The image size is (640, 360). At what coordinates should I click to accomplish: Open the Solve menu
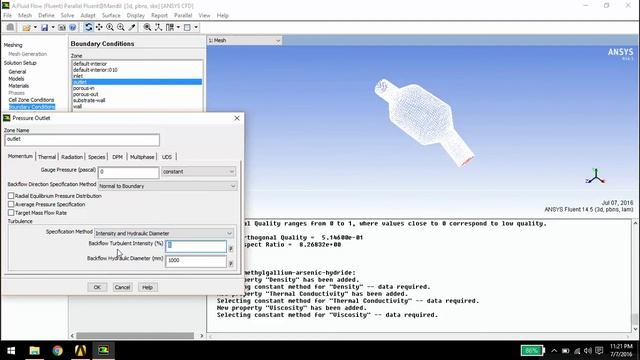coord(67,16)
